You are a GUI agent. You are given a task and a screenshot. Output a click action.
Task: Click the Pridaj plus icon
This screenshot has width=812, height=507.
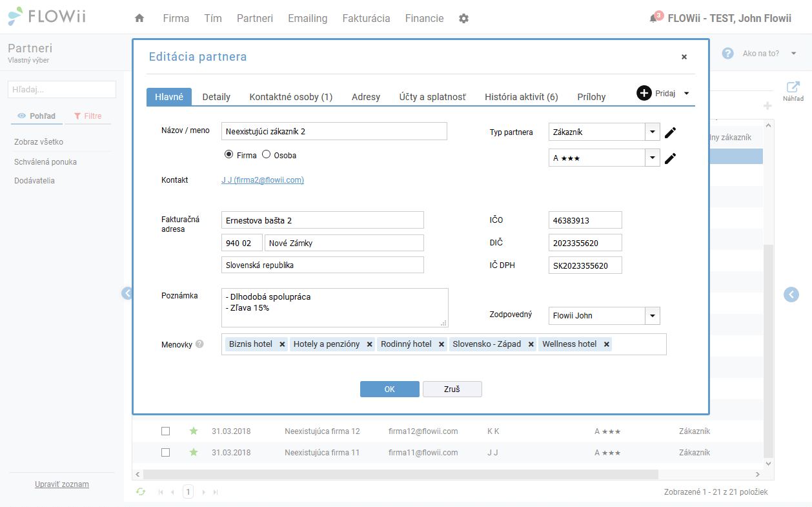point(644,93)
